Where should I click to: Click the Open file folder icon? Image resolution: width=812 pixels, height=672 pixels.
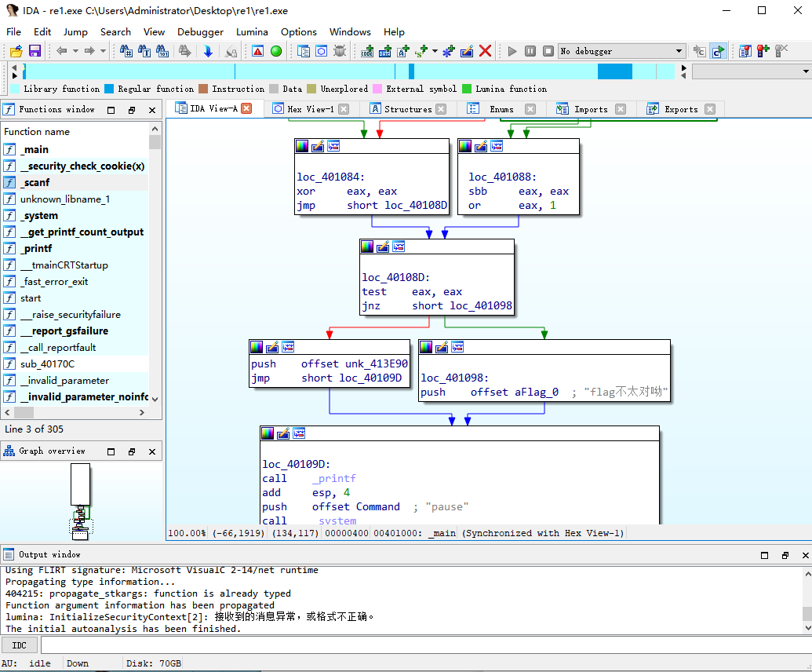pos(16,51)
